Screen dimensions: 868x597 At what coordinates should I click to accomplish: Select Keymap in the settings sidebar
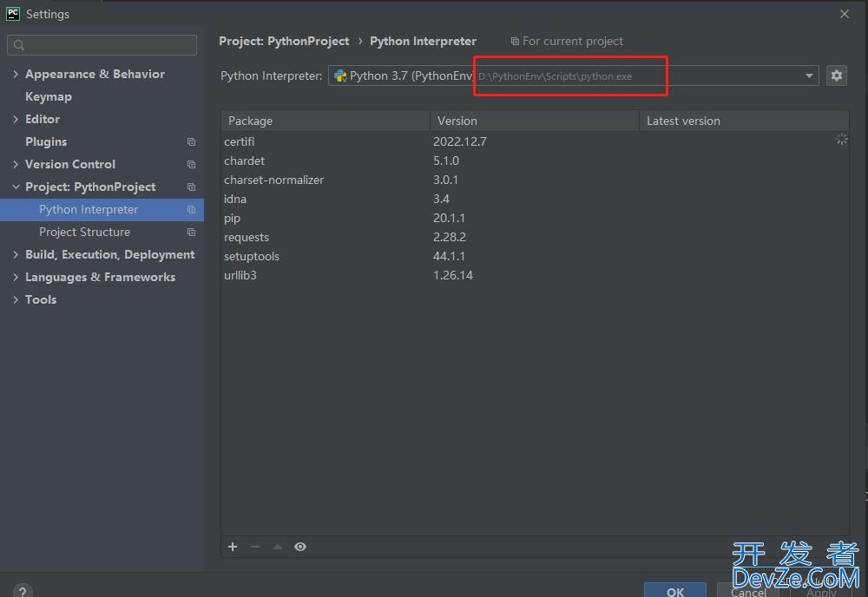(x=49, y=96)
